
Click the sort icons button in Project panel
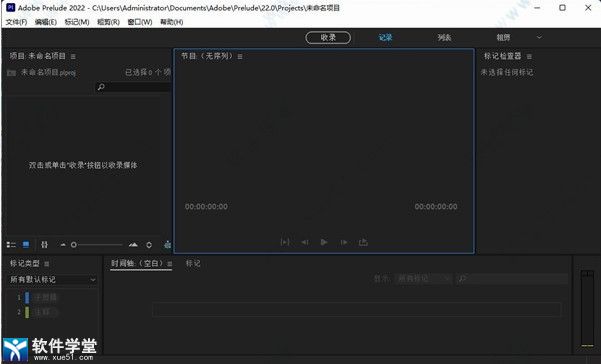coord(44,244)
